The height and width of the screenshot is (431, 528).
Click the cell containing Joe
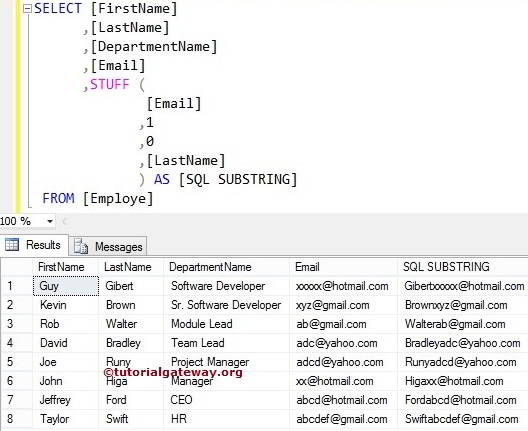66,362
